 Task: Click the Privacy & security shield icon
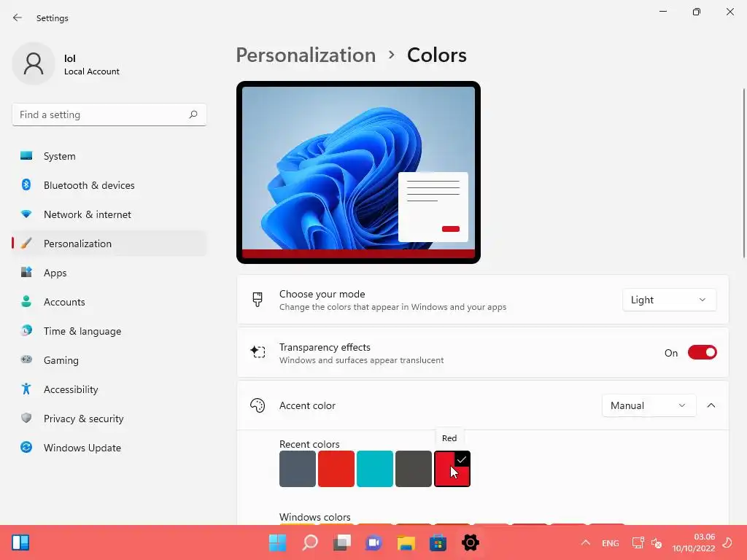pos(26,418)
